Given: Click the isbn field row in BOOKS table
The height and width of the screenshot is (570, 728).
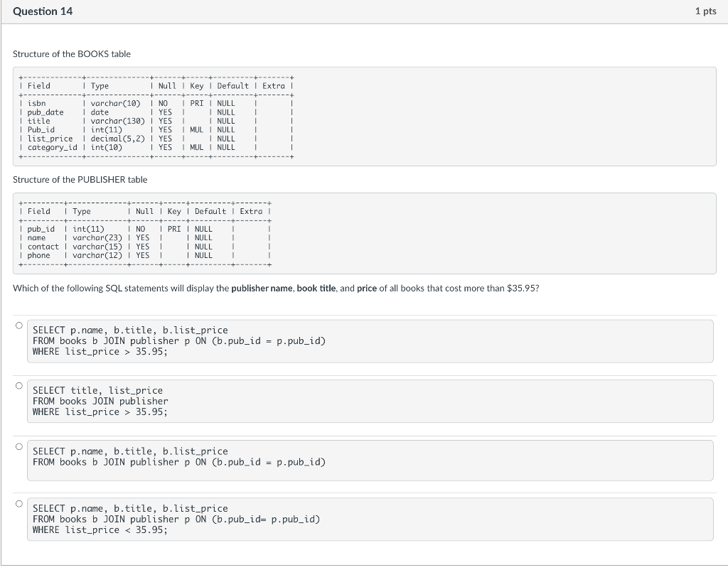Looking at the screenshot, I should point(156,103).
